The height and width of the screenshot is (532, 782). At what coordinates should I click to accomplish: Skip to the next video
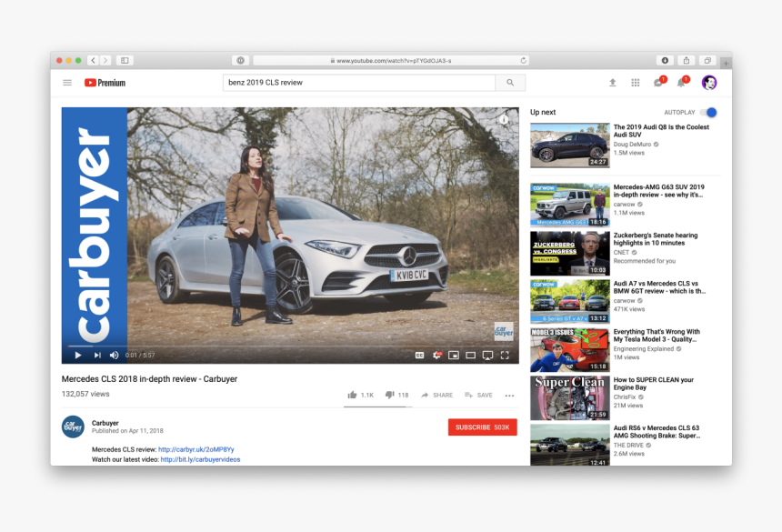(97, 355)
